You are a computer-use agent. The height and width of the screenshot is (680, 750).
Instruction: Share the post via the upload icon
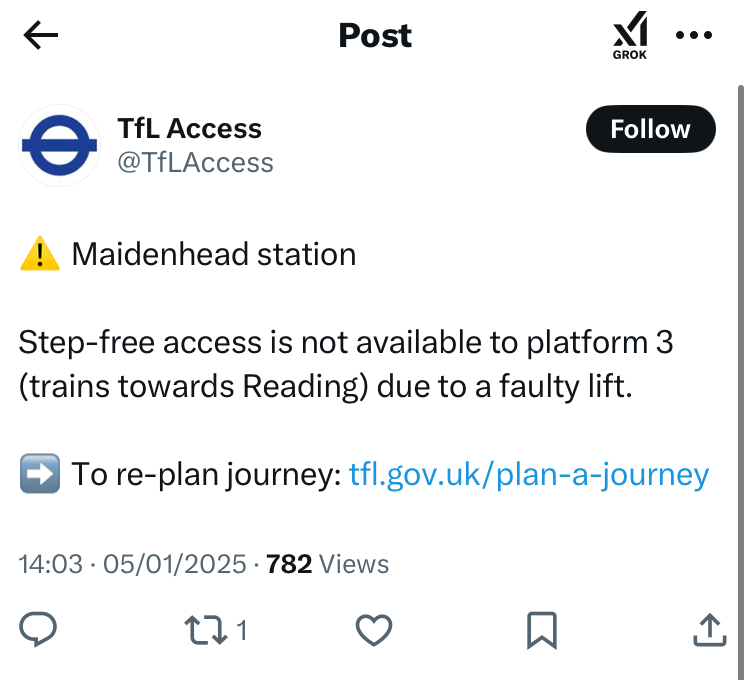point(708,629)
